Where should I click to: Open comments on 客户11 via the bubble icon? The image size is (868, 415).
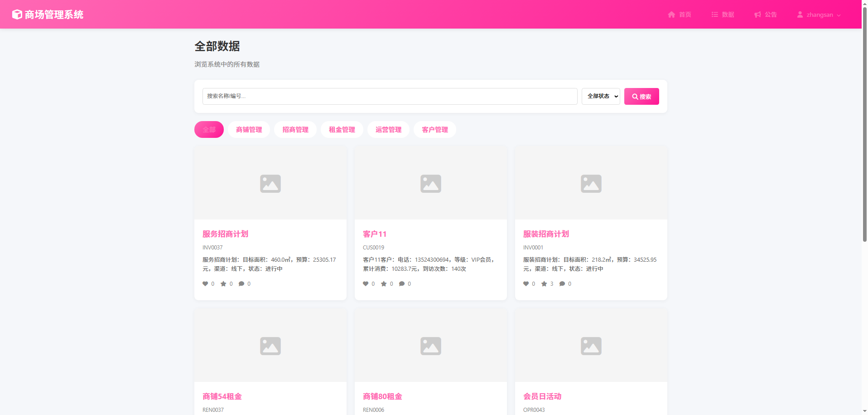402,284
